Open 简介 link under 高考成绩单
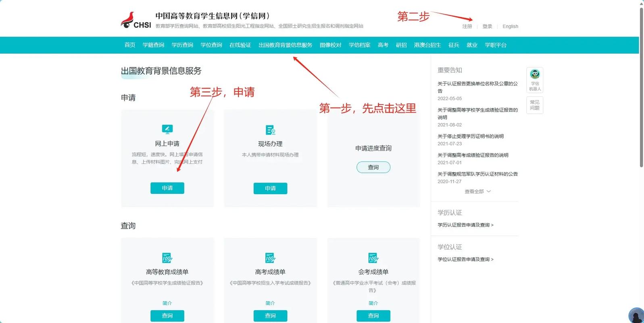The width and height of the screenshot is (644, 323). pos(270,303)
